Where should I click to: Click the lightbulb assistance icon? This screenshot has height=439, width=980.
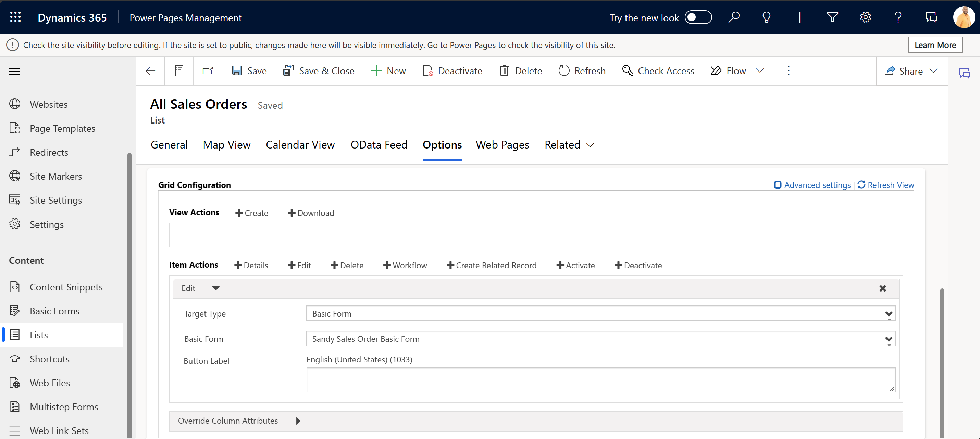[x=766, y=17]
